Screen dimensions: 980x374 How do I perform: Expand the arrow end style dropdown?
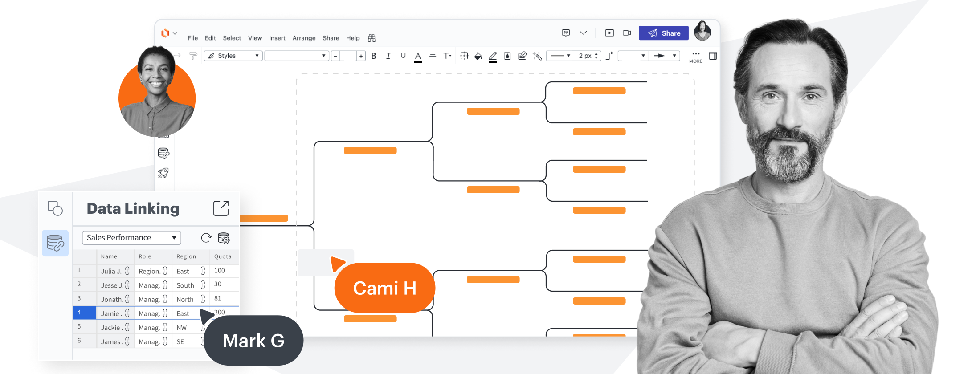(x=664, y=56)
